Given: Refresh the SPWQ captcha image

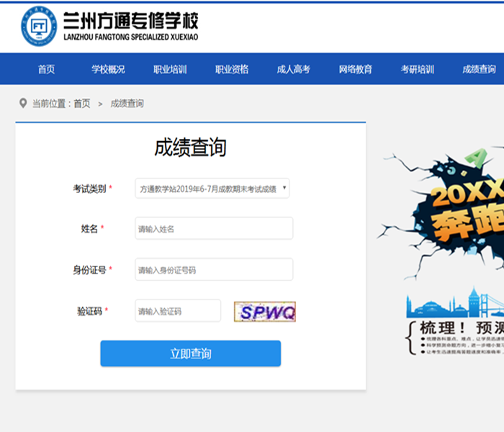Looking at the screenshot, I should 265,312.
